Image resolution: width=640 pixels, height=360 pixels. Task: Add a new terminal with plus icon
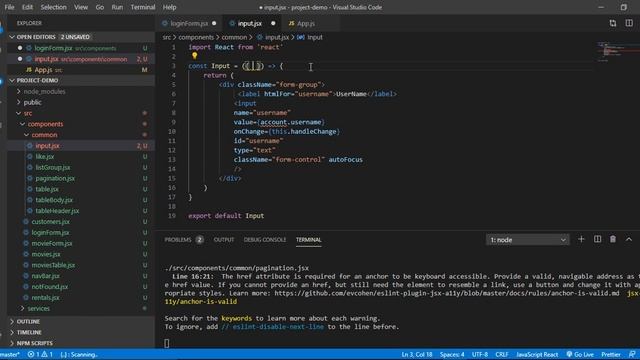coord(581,240)
